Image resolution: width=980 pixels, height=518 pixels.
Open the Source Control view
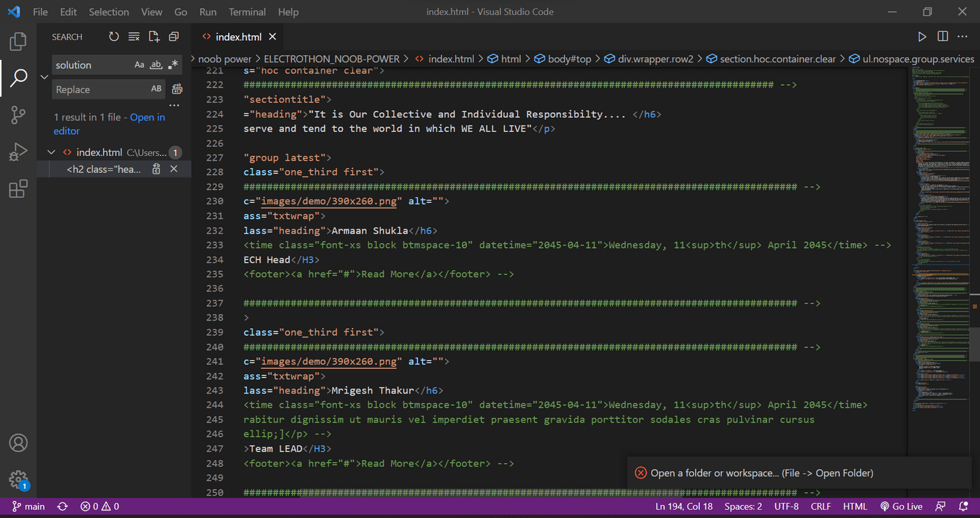tap(18, 115)
